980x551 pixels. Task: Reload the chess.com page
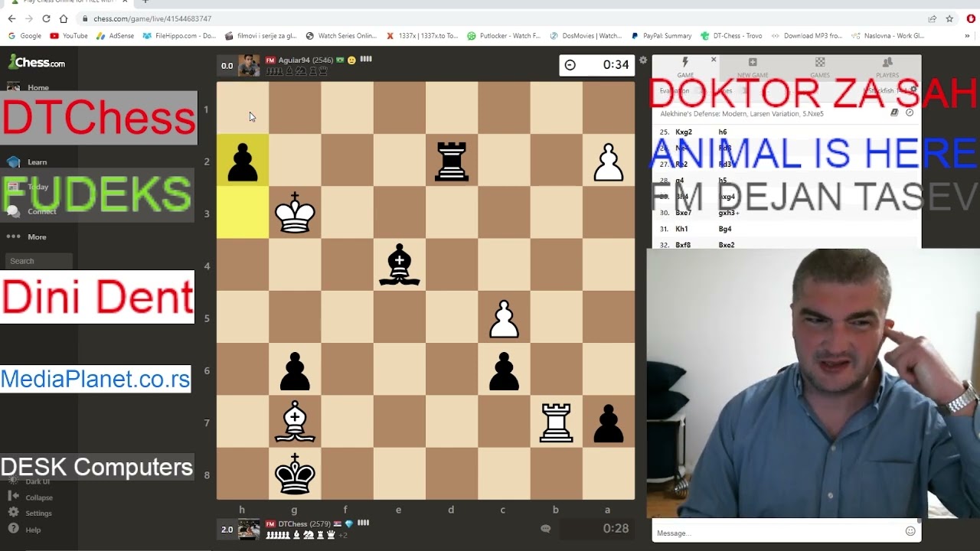(46, 18)
